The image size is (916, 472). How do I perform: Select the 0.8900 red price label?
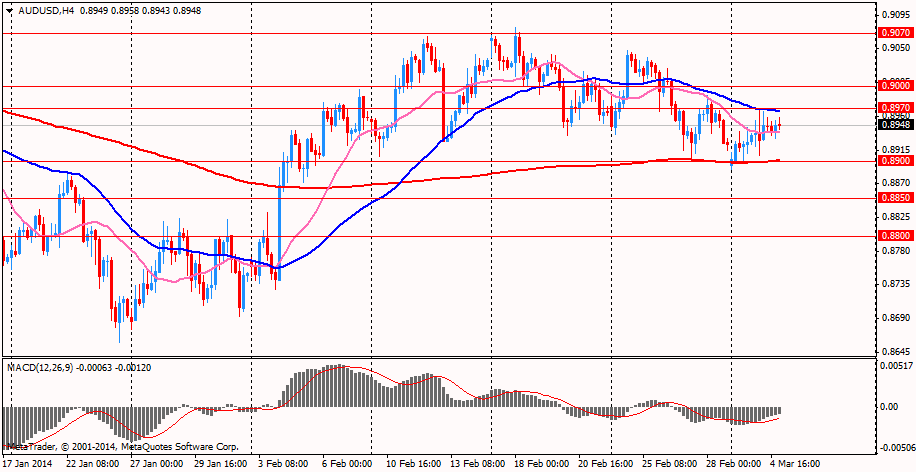(895, 161)
